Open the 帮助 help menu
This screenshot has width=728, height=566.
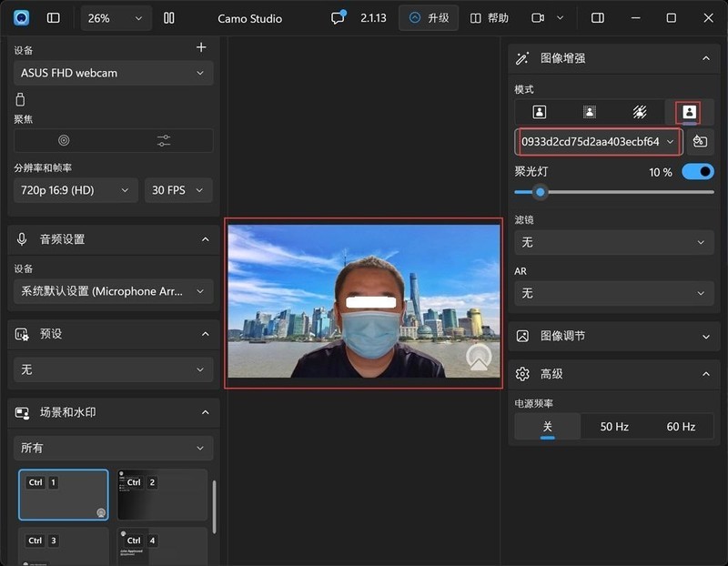pyautogui.click(x=490, y=18)
